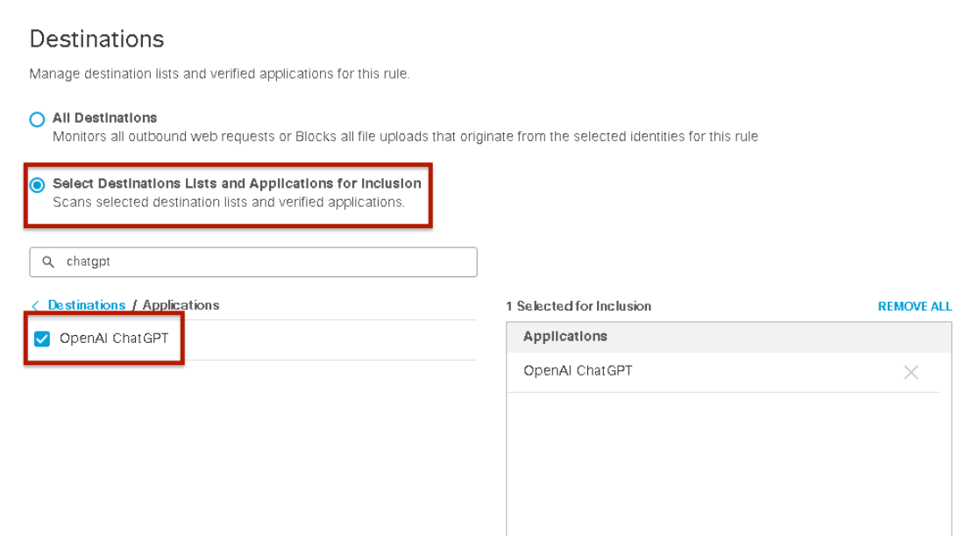Click empty area of inclusion panel
Viewport: 980px width, 536px height.
pyautogui.click(x=728, y=464)
